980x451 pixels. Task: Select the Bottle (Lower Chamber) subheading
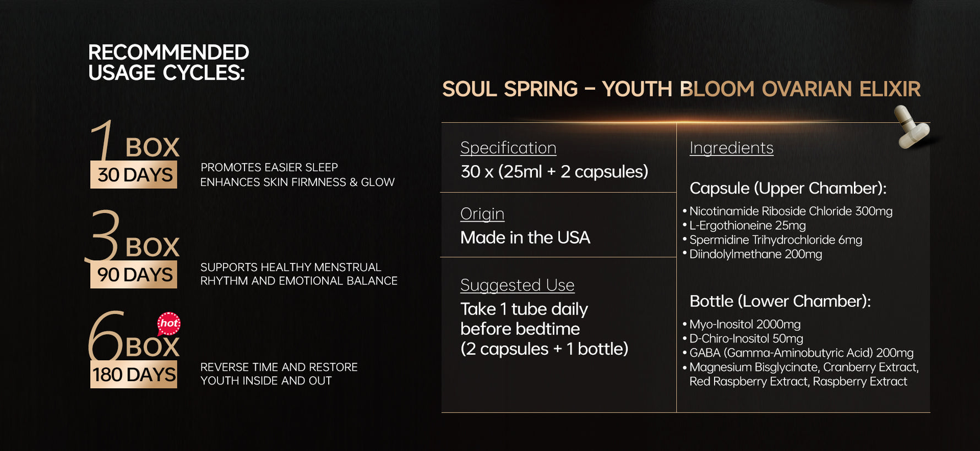tap(780, 301)
